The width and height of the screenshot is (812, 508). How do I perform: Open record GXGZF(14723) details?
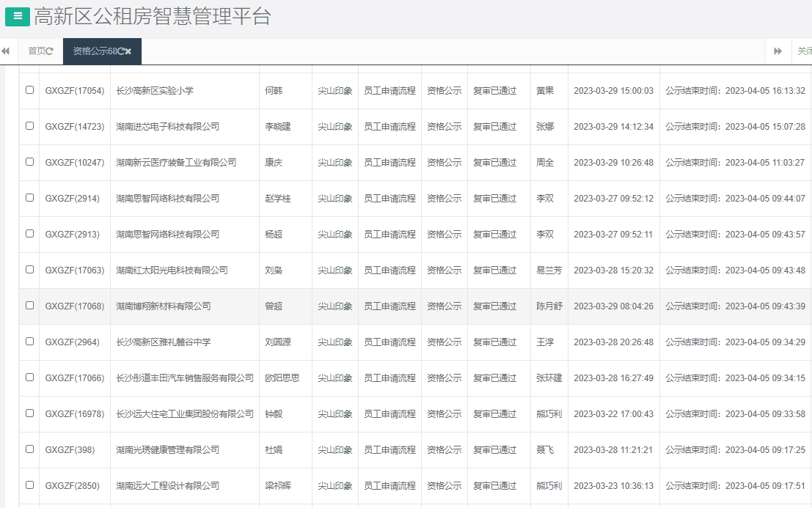(74, 126)
